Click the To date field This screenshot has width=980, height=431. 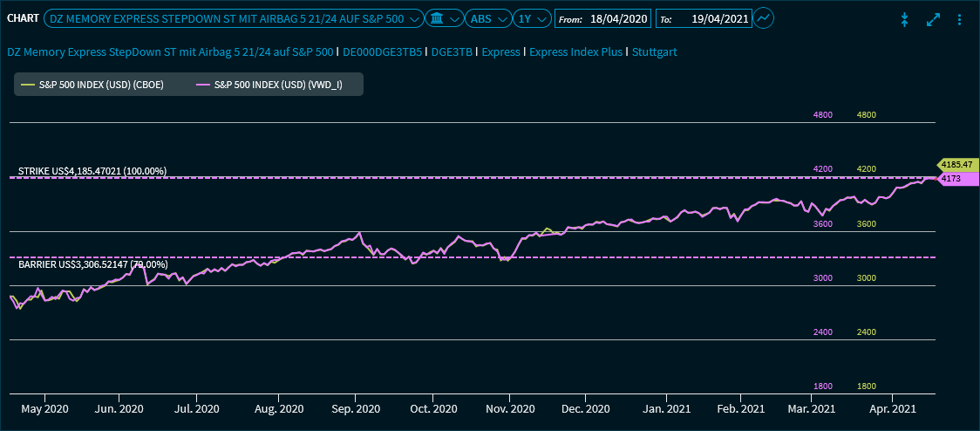point(718,18)
